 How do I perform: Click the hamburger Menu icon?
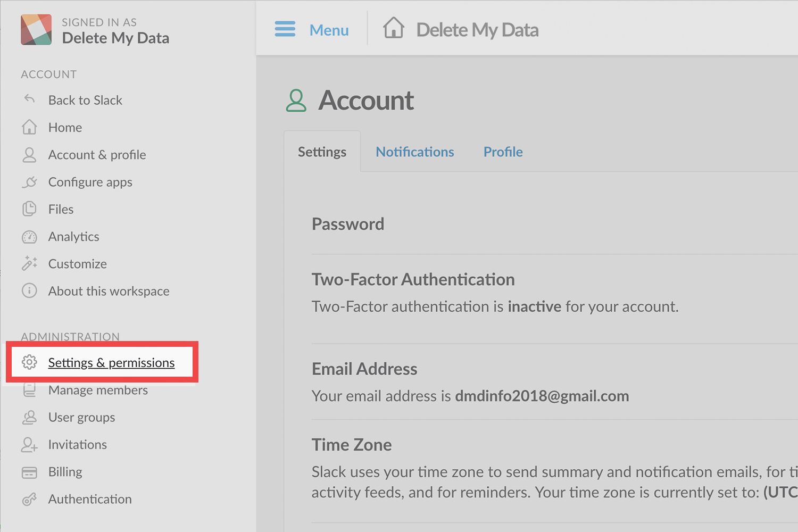point(285,29)
